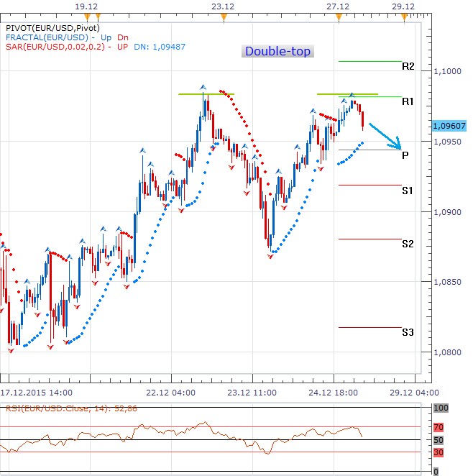The height and width of the screenshot is (476, 473).
Task: Click the orange date marker under 27.12
Action: point(338,15)
